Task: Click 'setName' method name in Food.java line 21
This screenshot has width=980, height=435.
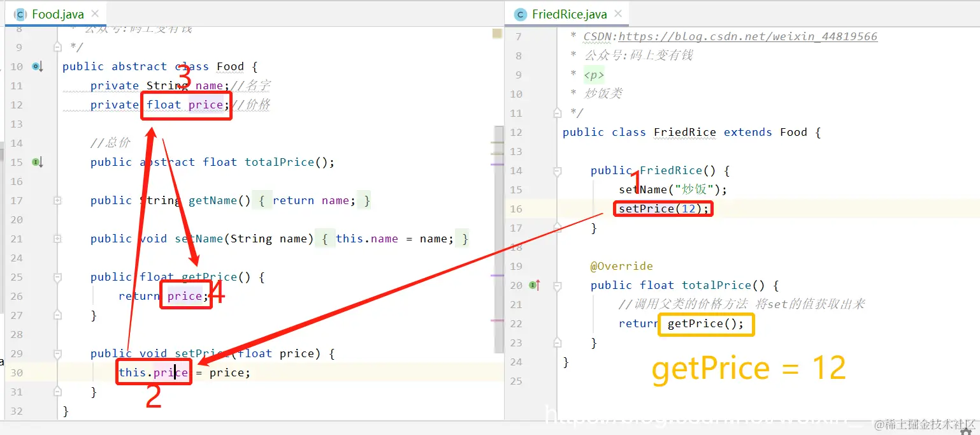Action: [x=199, y=239]
